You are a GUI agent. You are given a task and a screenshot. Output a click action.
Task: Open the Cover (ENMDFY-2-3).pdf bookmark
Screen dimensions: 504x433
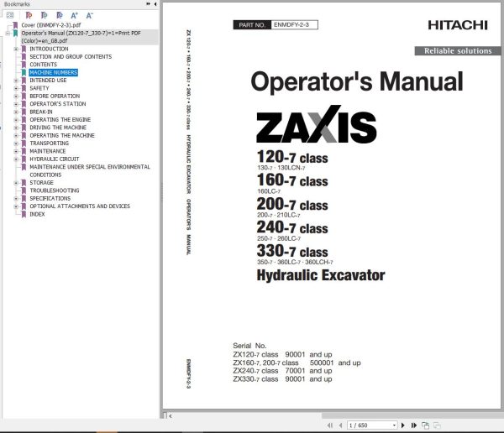(x=50, y=25)
